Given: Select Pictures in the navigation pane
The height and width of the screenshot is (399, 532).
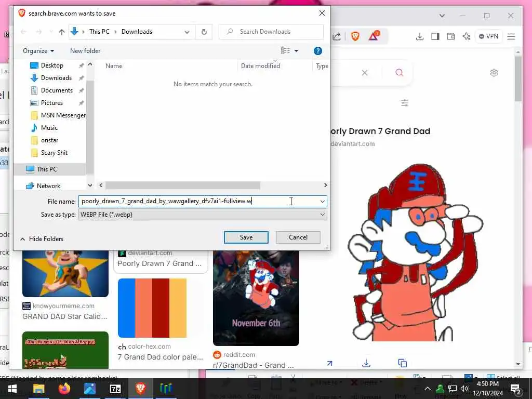Looking at the screenshot, I should [x=51, y=103].
